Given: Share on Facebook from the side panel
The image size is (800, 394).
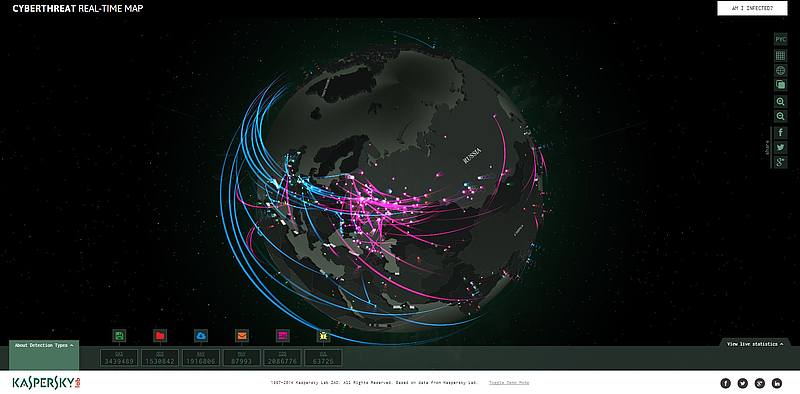Looking at the screenshot, I should 780,133.
